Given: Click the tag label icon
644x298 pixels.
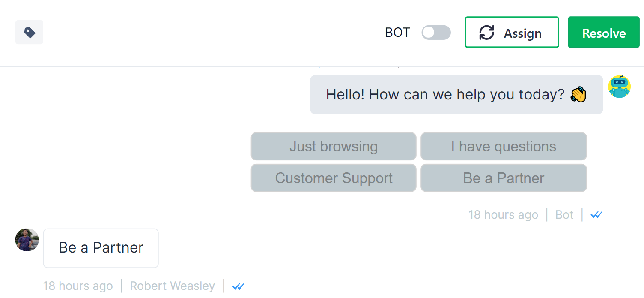Looking at the screenshot, I should (x=29, y=32).
